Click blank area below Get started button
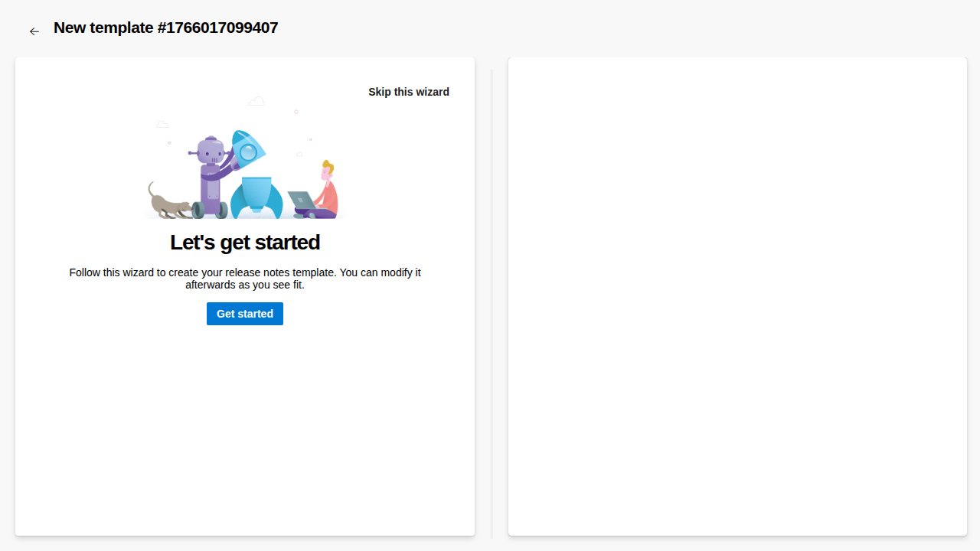Image resolution: width=980 pixels, height=551 pixels. [245, 421]
